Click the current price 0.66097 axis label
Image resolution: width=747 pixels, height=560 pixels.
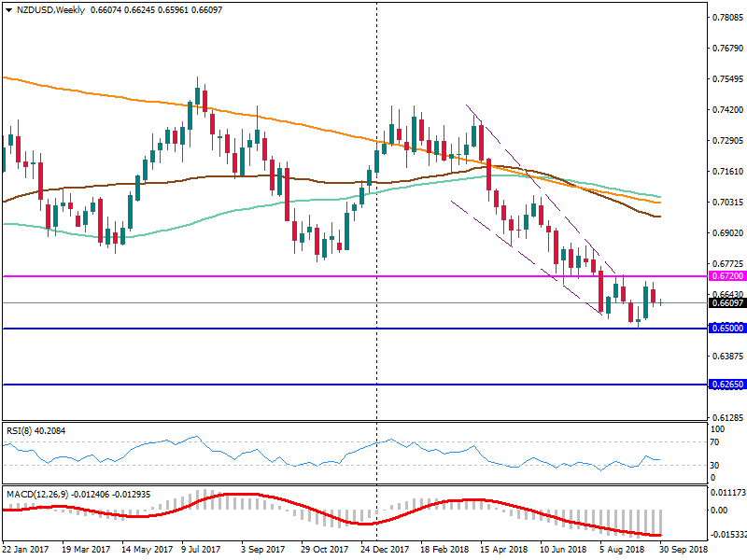(726, 303)
